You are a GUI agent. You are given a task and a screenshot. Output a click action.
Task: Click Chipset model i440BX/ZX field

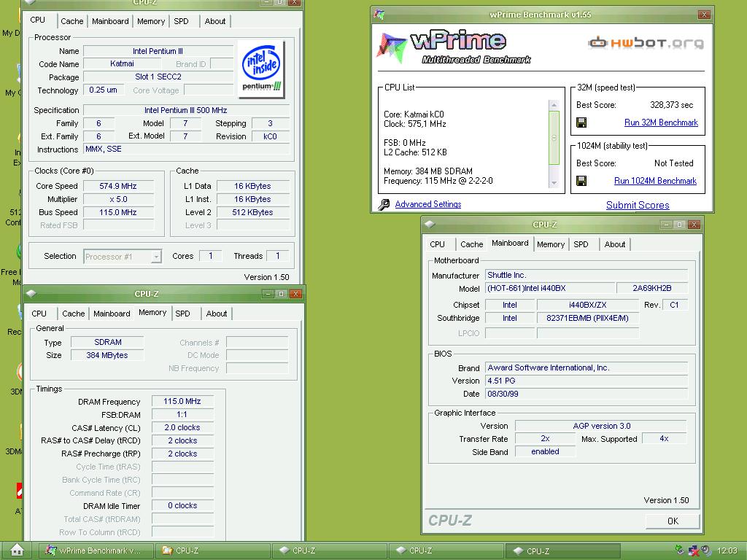(x=588, y=306)
